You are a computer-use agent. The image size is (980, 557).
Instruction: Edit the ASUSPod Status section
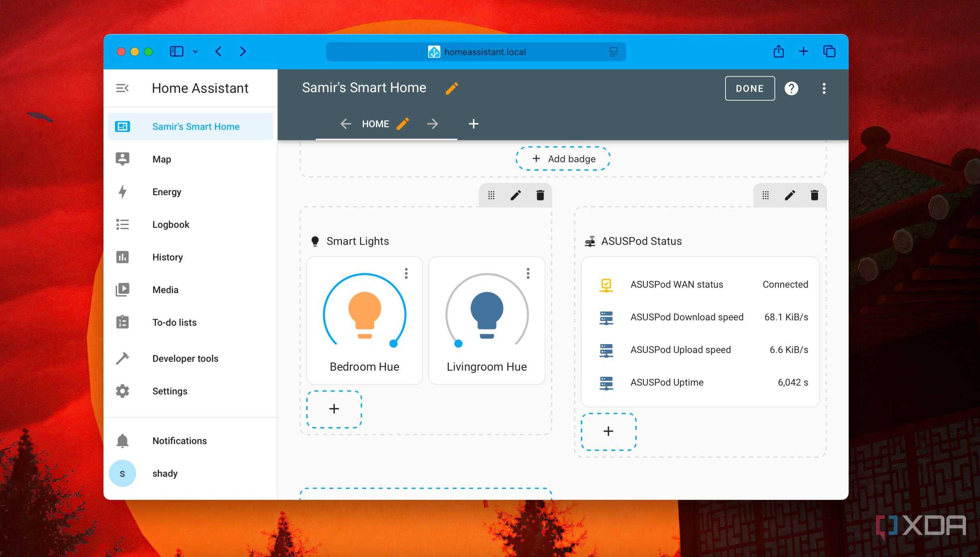[x=790, y=195]
